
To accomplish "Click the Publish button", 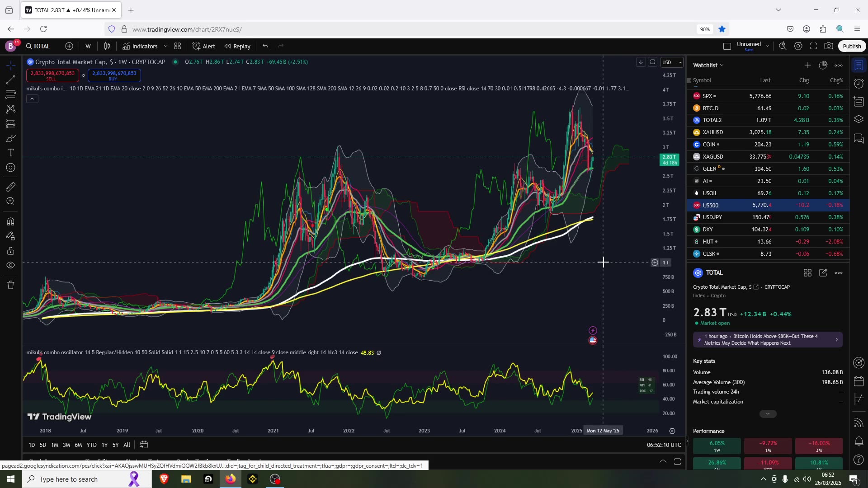I will (x=852, y=46).
